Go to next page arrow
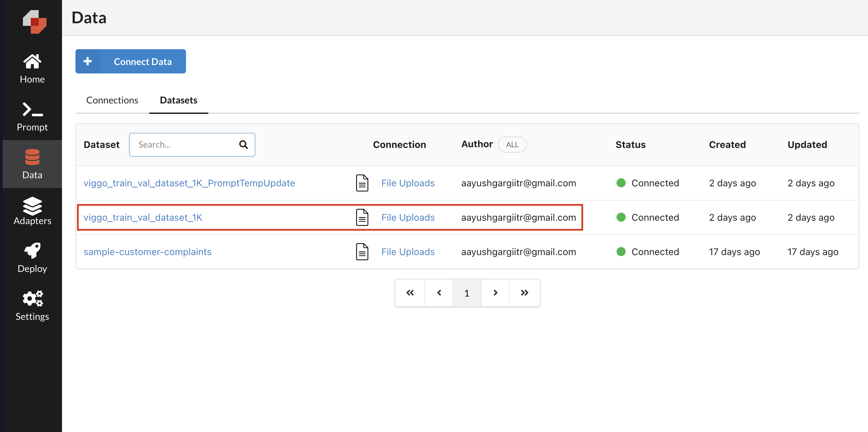The image size is (868, 432). 495,293
